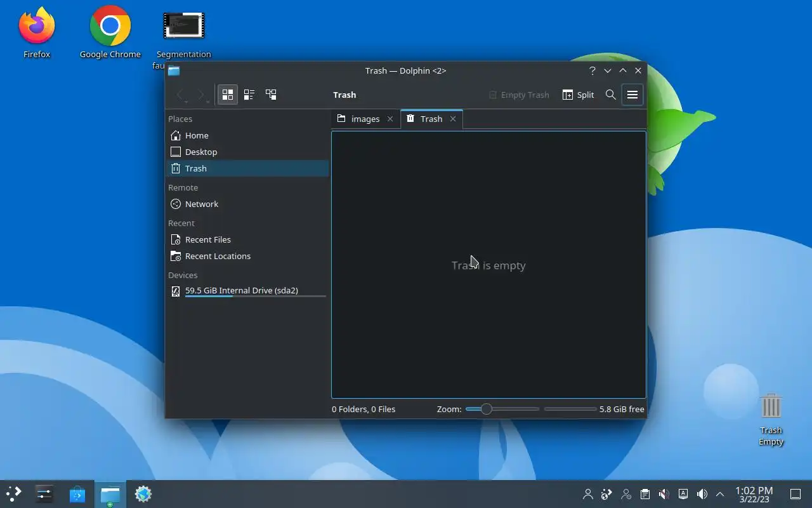Open the KDE application launcher

tap(14, 493)
